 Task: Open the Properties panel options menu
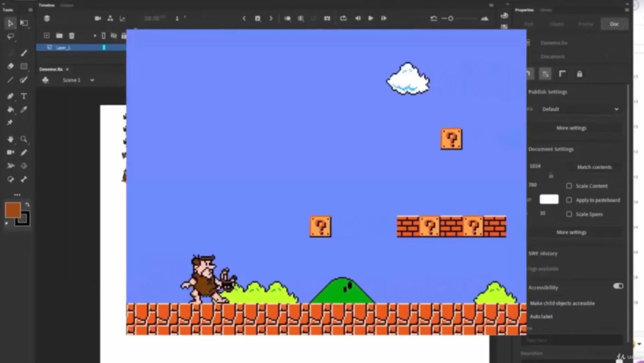(x=627, y=10)
